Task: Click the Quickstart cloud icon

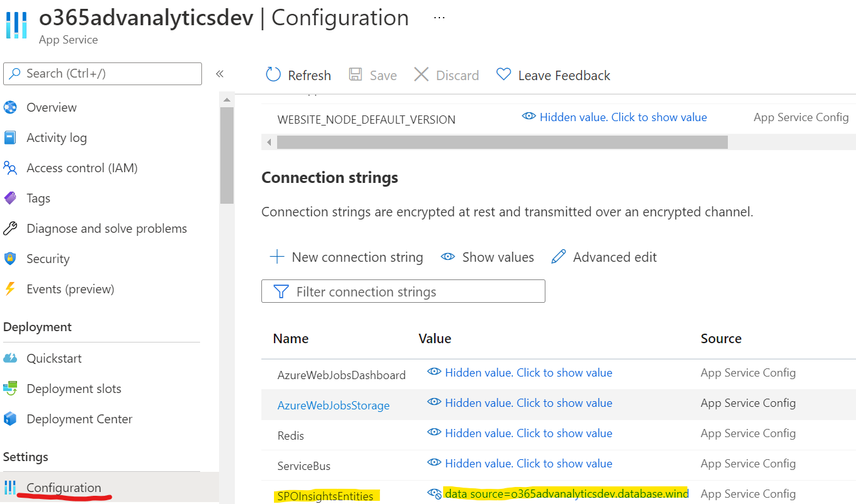Action: (x=10, y=358)
